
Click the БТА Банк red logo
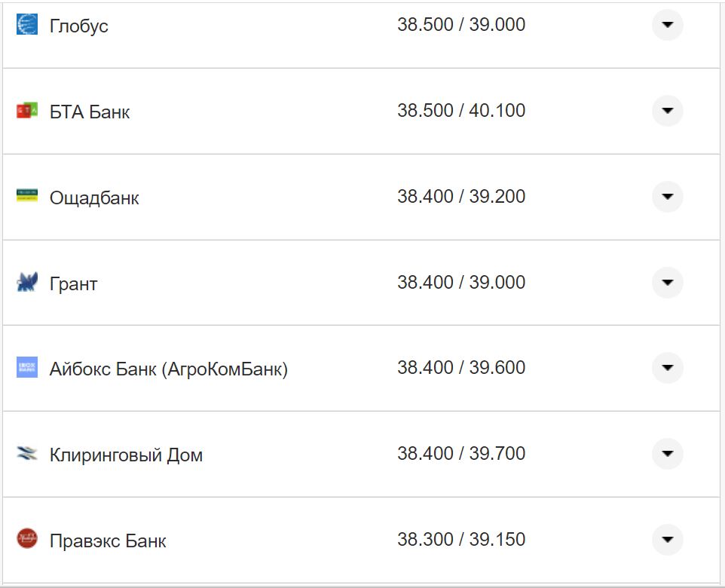(27, 111)
